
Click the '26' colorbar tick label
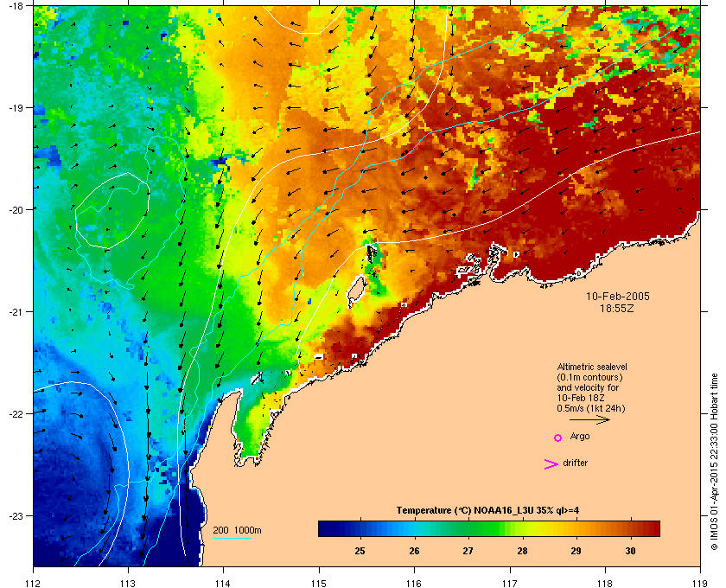click(x=414, y=551)
